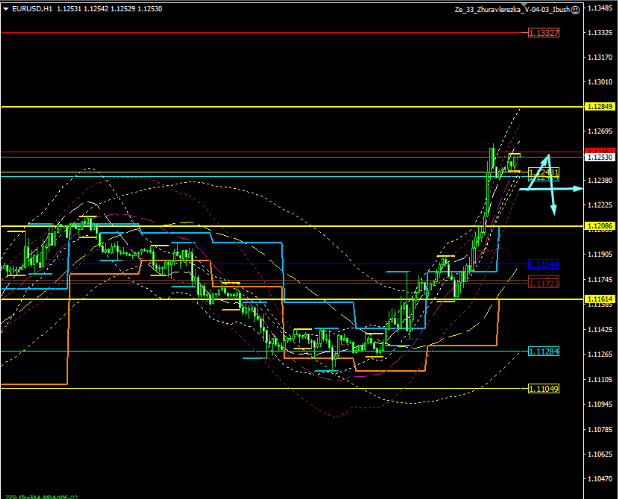The width and height of the screenshot is (618, 499).
Task: Select the yellow 1.11049 level label
Action: point(543,389)
